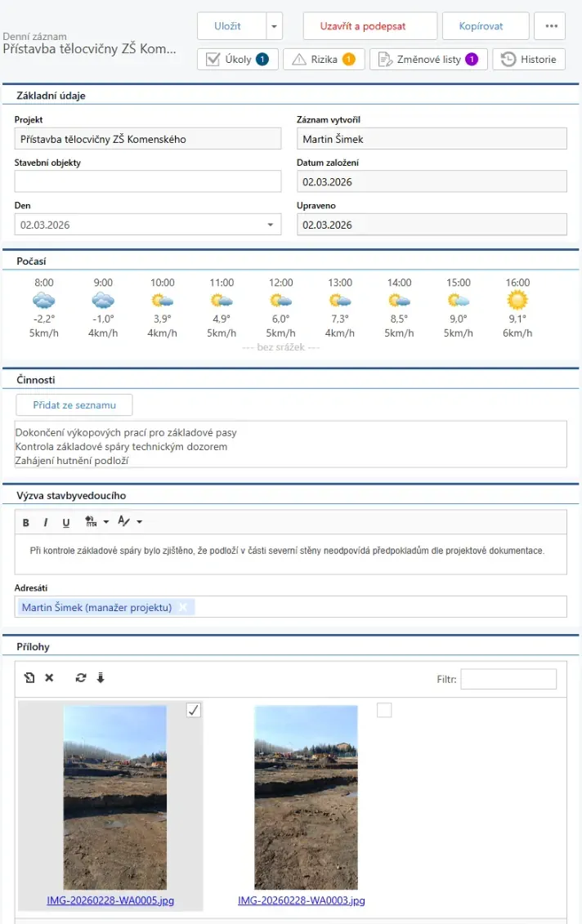Click the Přidat ze seznamu button

click(74, 405)
